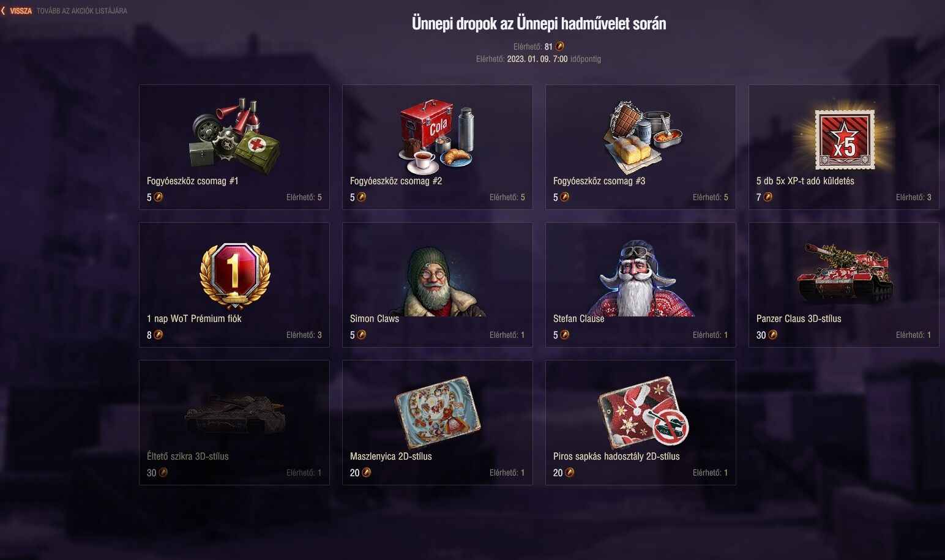Click the Panzer Claus 3D-stílus label

[x=799, y=319]
